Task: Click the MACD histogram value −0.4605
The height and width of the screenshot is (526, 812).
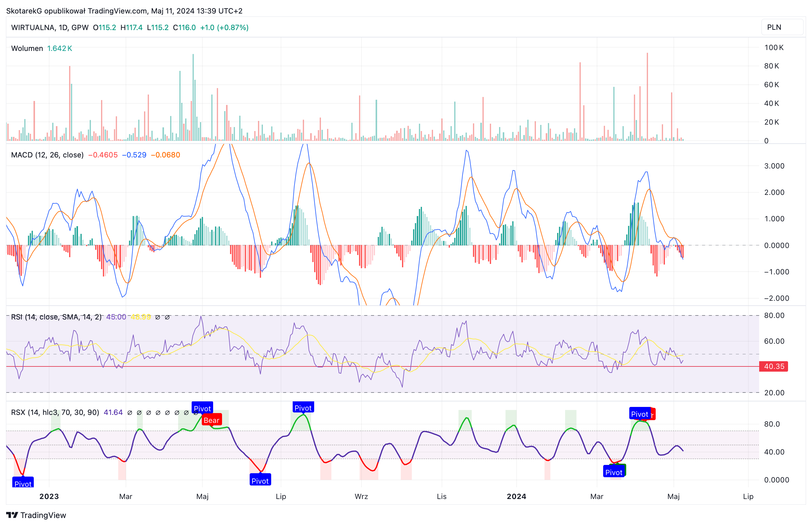Action: click(103, 155)
